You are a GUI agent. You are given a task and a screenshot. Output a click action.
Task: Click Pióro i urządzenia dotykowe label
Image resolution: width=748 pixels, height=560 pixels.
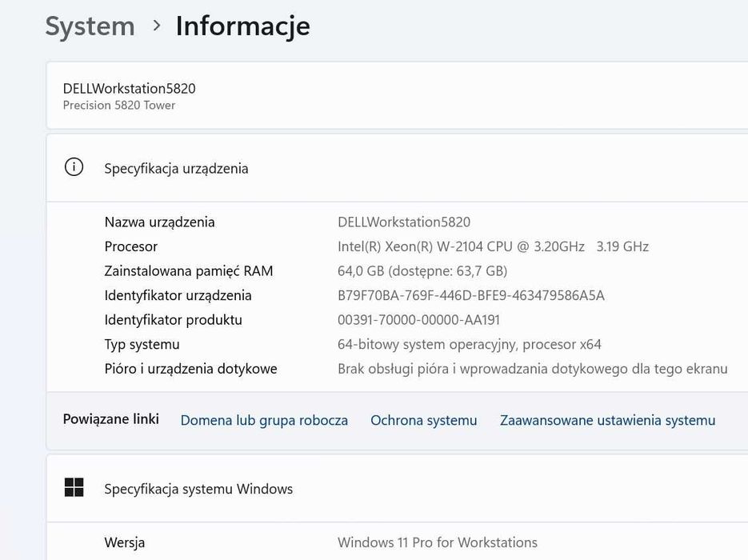point(191,369)
